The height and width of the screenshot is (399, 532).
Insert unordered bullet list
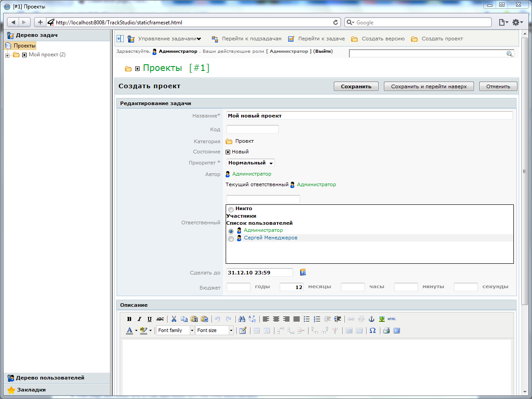point(307,319)
